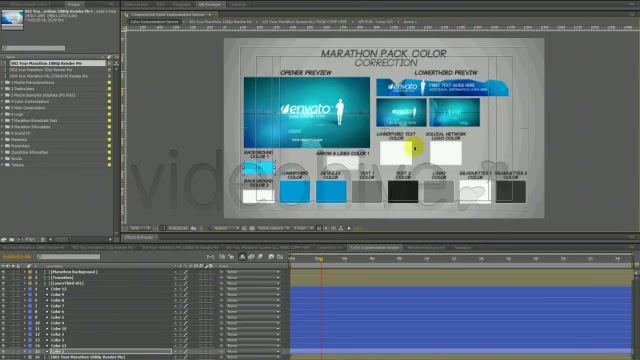The height and width of the screenshot is (360, 640).
Task: Open the graph editor icon in timeline toolbar
Action: point(280,257)
